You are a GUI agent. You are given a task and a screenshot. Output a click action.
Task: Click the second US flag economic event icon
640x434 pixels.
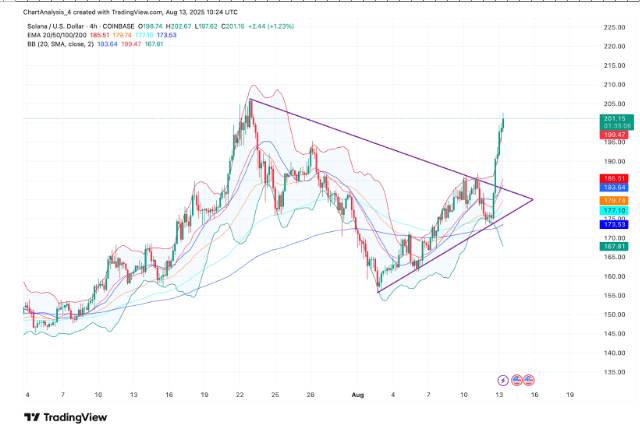[527, 380]
